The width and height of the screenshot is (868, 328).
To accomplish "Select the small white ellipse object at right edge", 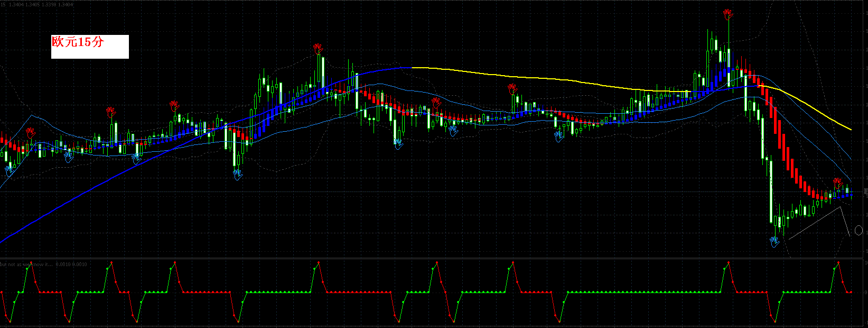I will (858, 230).
